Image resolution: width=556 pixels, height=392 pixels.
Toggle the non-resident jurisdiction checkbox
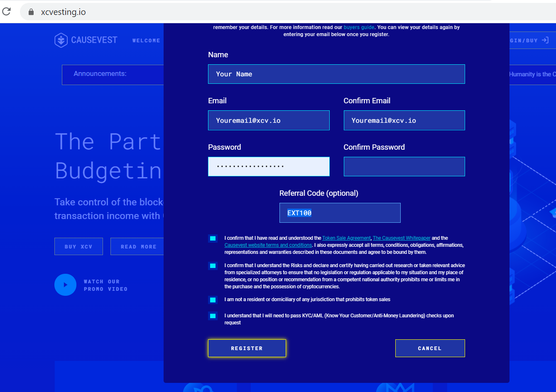[x=213, y=299]
